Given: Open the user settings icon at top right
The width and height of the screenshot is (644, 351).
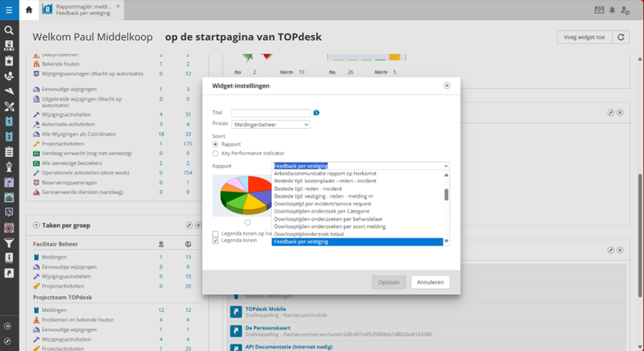Looking at the screenshot, I should click(x=625, y=10).
